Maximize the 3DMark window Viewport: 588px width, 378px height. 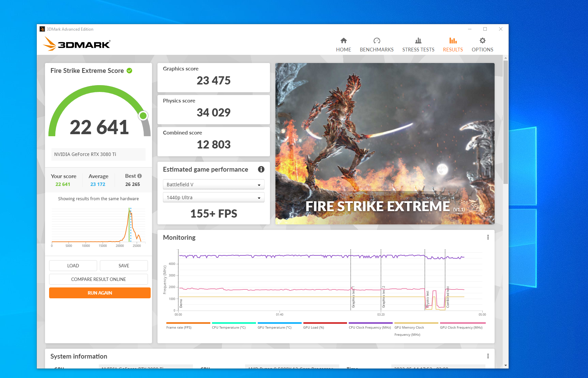[485, 29]
